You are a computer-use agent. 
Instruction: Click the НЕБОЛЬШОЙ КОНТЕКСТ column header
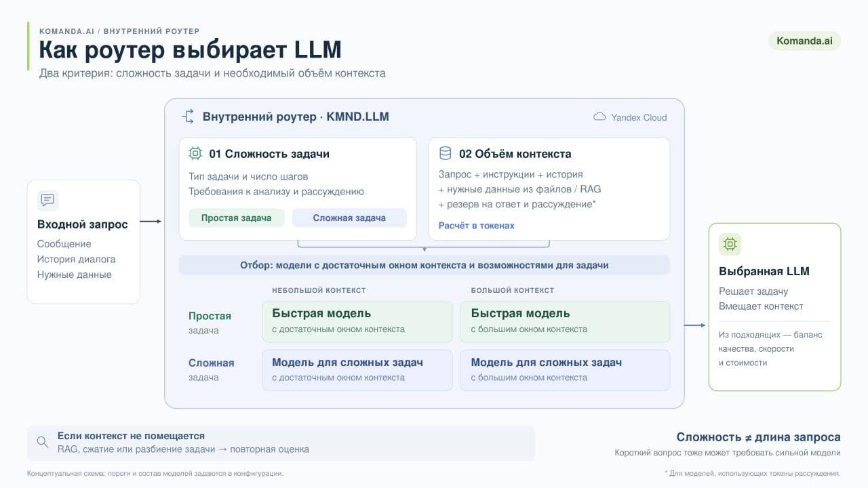[319, 290]
